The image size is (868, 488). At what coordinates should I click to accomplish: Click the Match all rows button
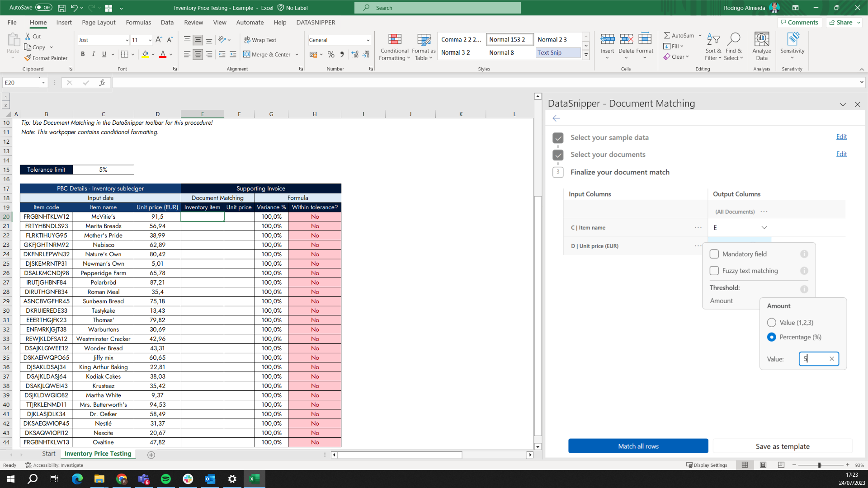[638, 446]
